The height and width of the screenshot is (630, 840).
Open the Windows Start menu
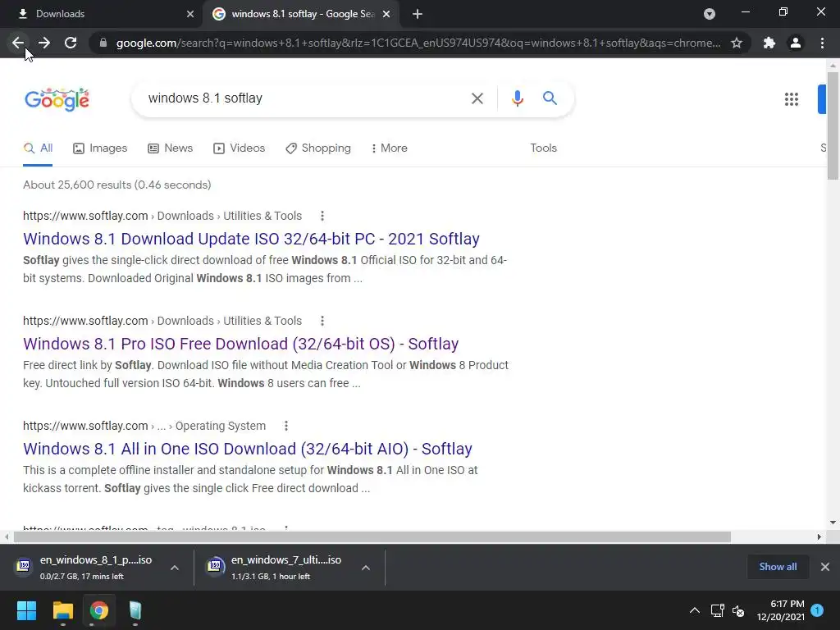point(26,610)
